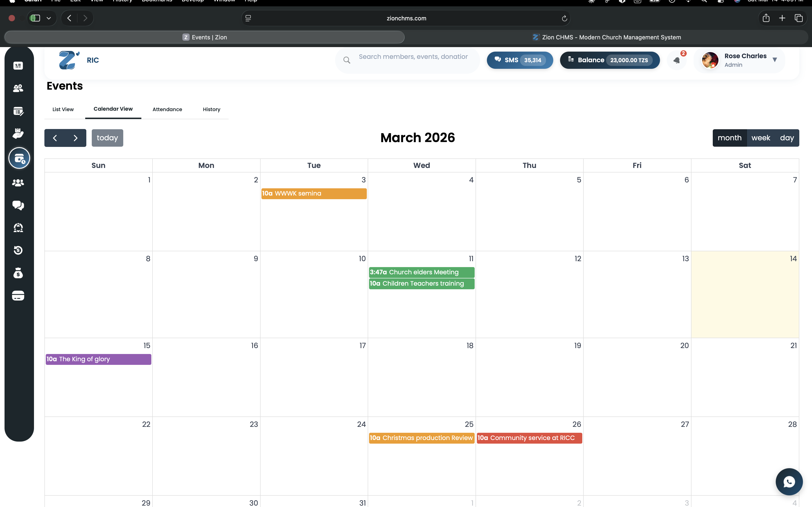
Task: Switch to the List View tab
Action: coord(63,109)
